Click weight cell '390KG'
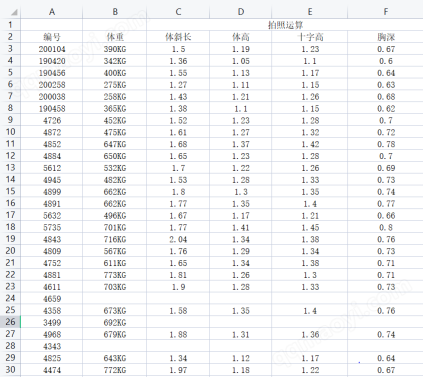This screenshot has width=423, height=378. 115,49
